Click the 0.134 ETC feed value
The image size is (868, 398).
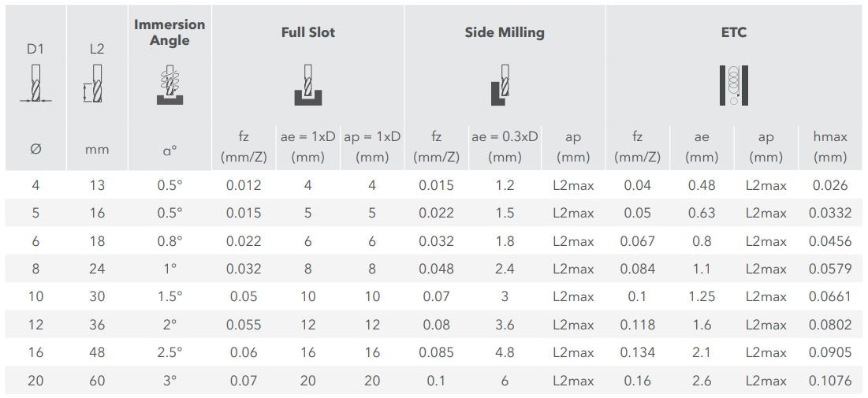pos(637,353)
